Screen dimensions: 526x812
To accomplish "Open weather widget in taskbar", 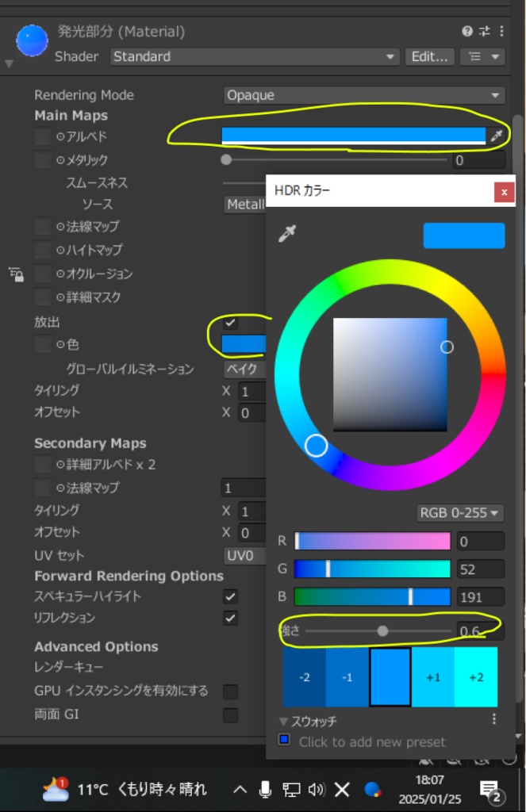I will [x=125, y=790].
